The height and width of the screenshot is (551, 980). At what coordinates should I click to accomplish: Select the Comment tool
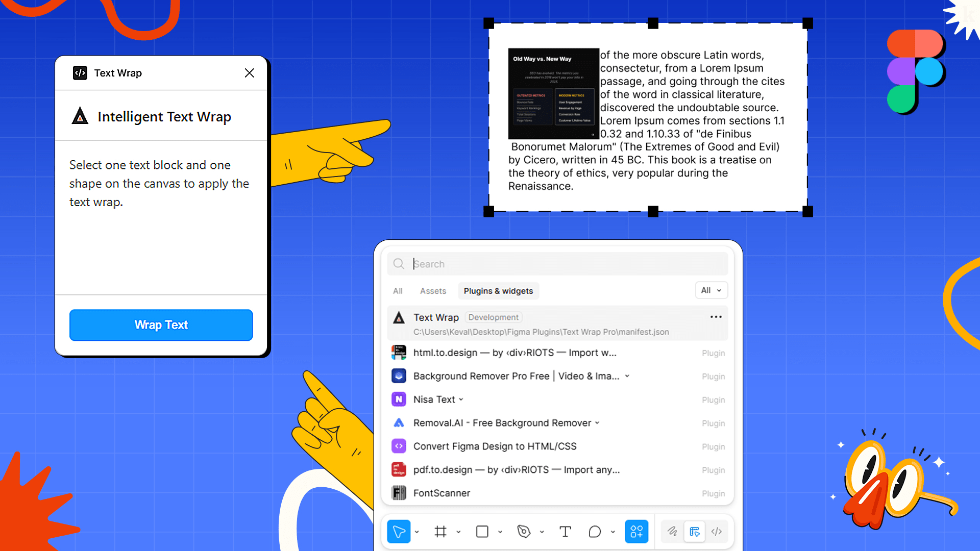tap(595, 532)
